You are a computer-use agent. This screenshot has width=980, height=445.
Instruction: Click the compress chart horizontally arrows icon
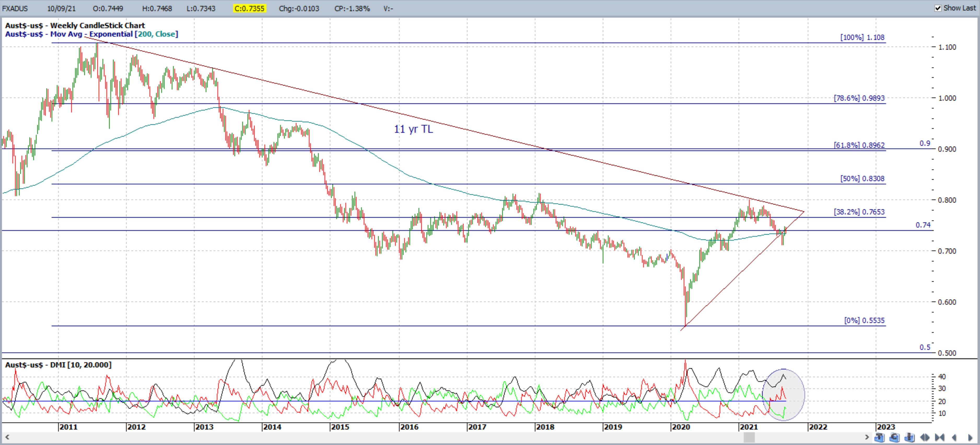(940, 437)
